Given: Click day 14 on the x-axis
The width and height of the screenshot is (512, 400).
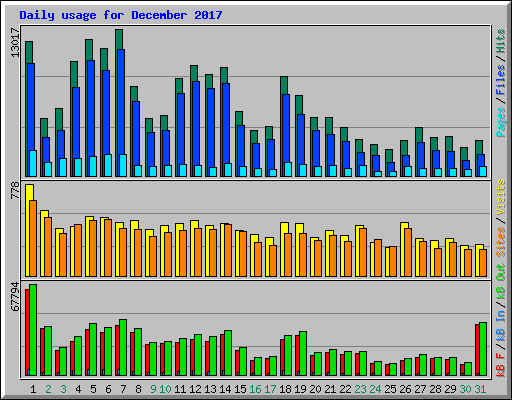Looking at the screenshot, I should [225, 389].
